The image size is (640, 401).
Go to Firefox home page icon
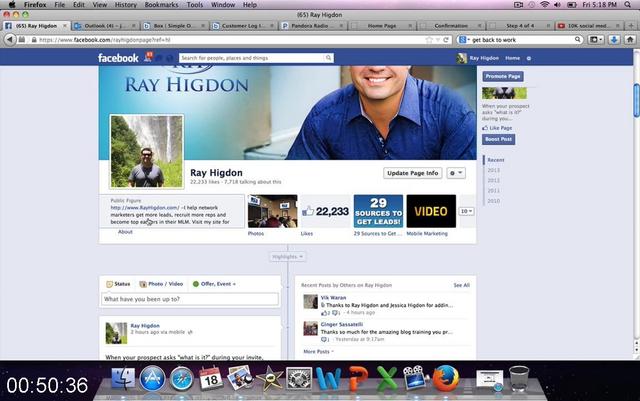(x=630, y=40)
